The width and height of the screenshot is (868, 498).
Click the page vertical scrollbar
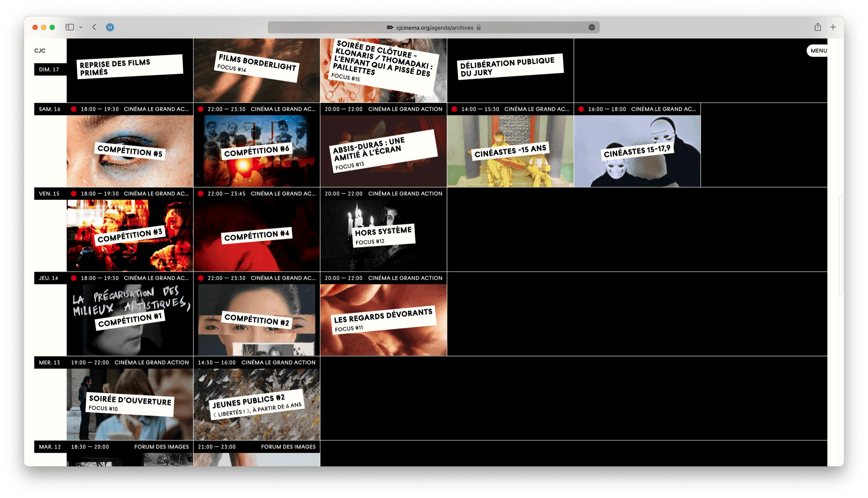841,246
